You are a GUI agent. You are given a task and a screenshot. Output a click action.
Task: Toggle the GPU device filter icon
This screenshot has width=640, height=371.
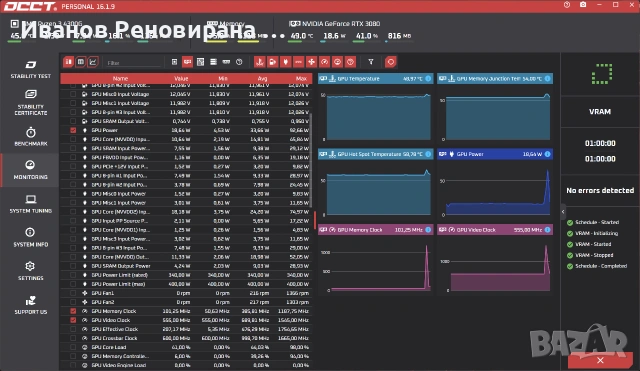(x=187, y=62)
